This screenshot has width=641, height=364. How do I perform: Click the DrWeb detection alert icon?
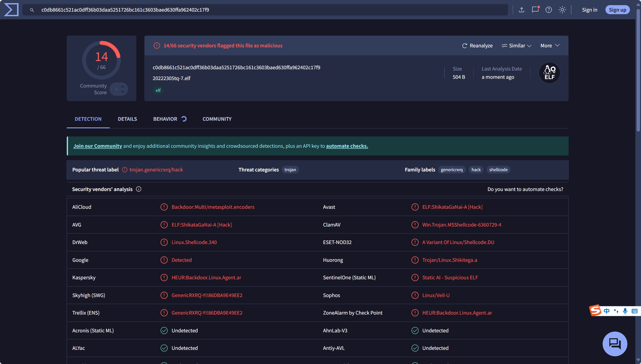click(164, 242)
